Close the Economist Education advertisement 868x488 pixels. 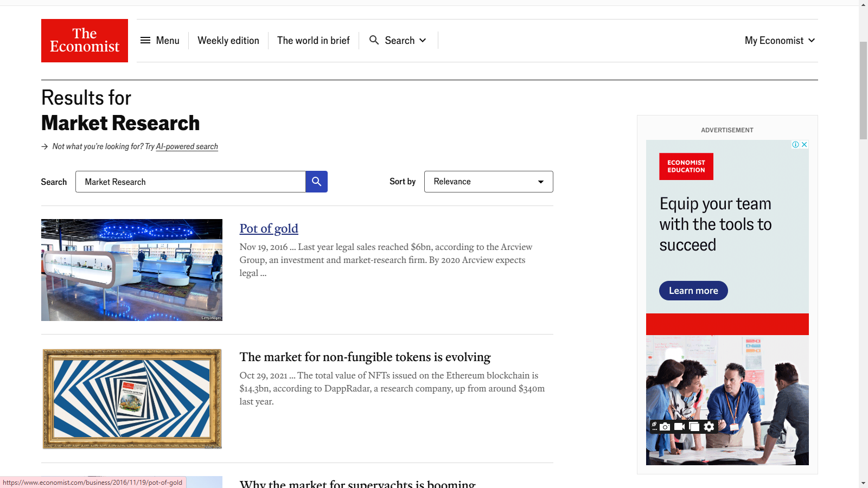pos(805,145)
